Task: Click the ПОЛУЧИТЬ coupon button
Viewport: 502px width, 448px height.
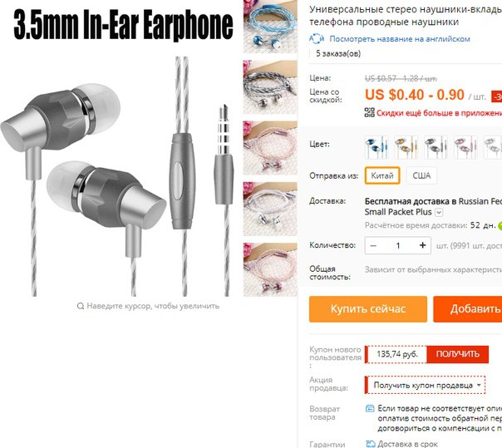Action: 457,354
